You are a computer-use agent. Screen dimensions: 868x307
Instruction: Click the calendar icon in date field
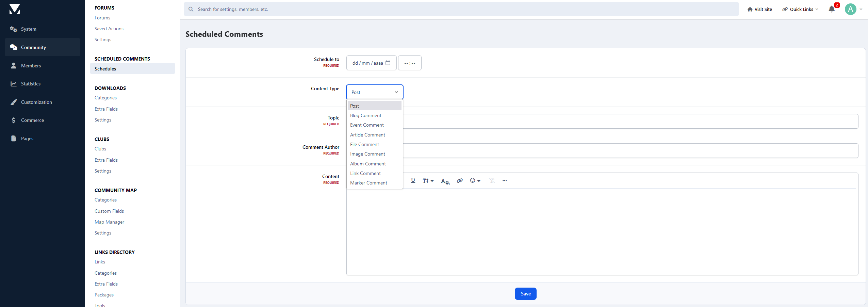coord(388,63)
